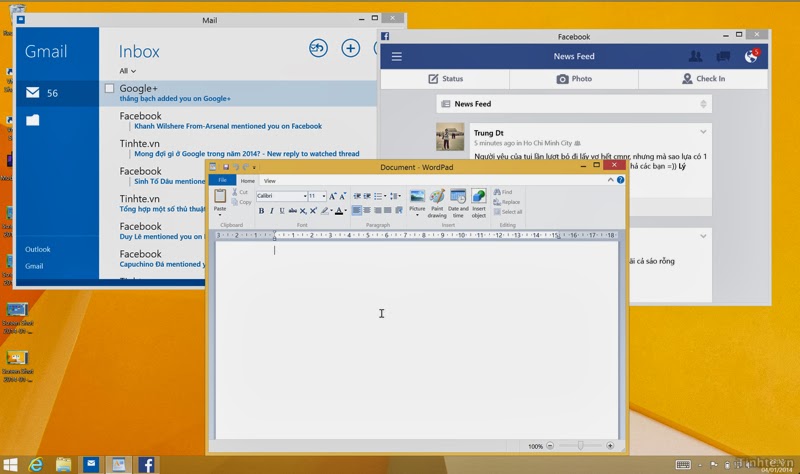
Task: Collapse the WordPad ribbon
Action: [610, 180]
